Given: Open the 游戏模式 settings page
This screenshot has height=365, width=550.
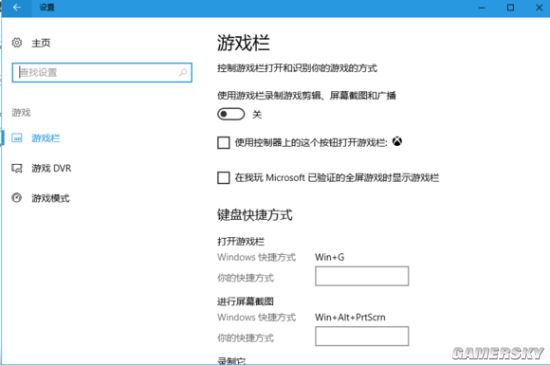Looking at the screenshot, I should pyautogui.click(x=51, y=198).
